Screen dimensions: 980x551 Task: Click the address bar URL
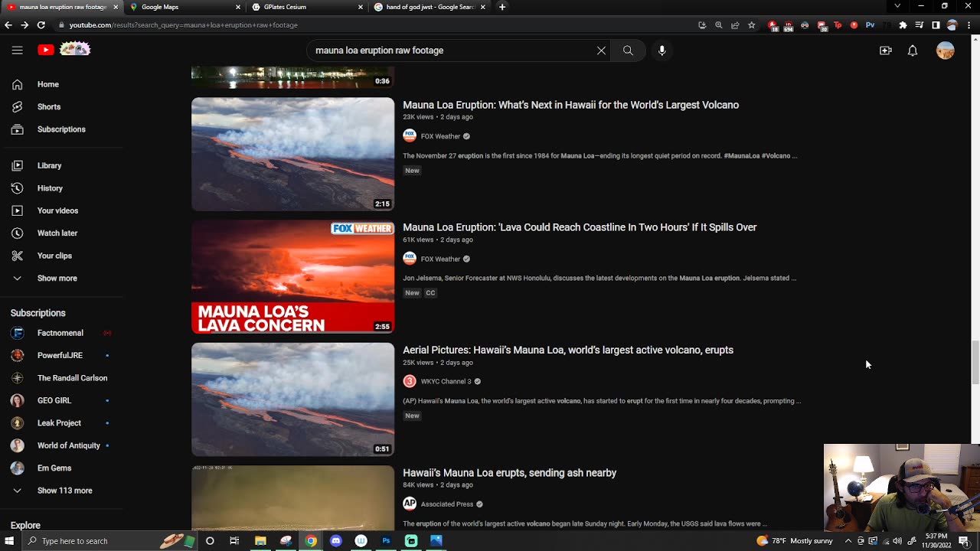click(x=184, y=25)
